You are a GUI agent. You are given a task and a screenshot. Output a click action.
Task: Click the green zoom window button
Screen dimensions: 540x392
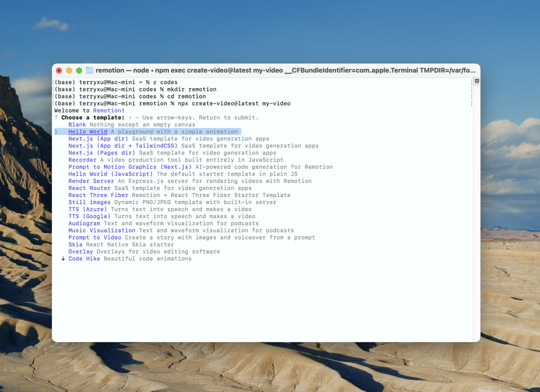tap(79, 70)
